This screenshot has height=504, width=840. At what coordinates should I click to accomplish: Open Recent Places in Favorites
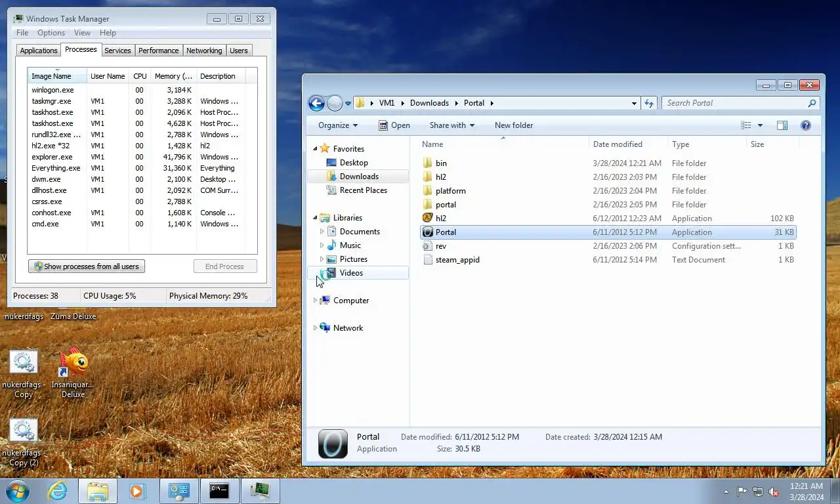[x=363, y=190]
